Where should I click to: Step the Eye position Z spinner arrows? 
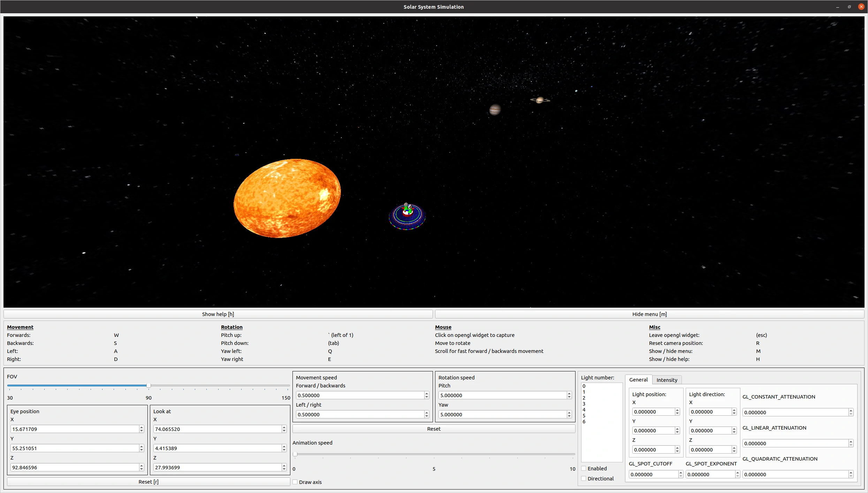[x=142, y=467]
